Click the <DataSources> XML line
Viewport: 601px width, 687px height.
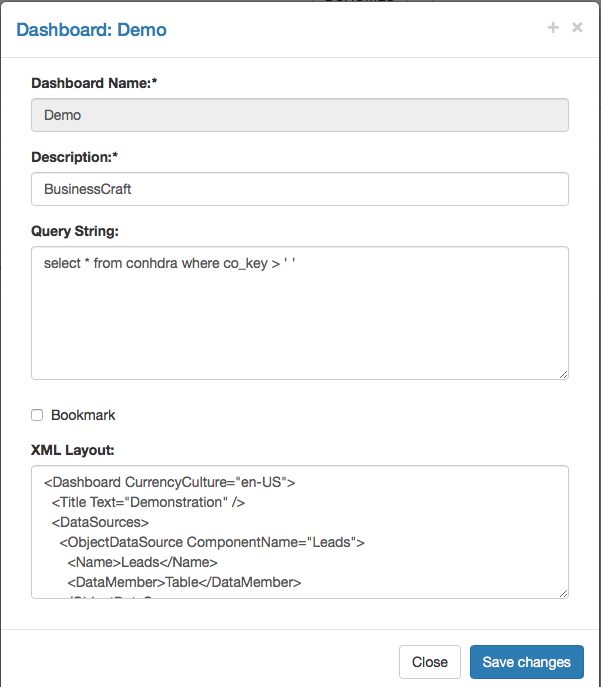pos(100,522)
